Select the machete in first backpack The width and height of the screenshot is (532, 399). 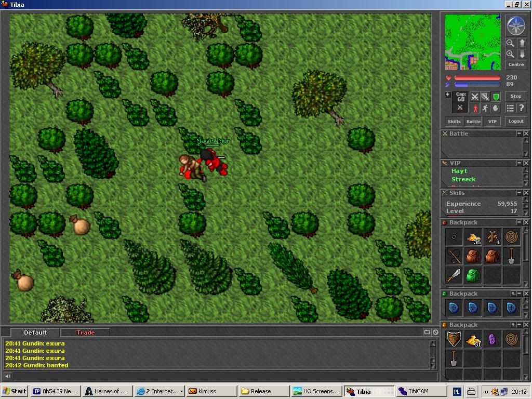pyautogui.click(x=454, y=275)
